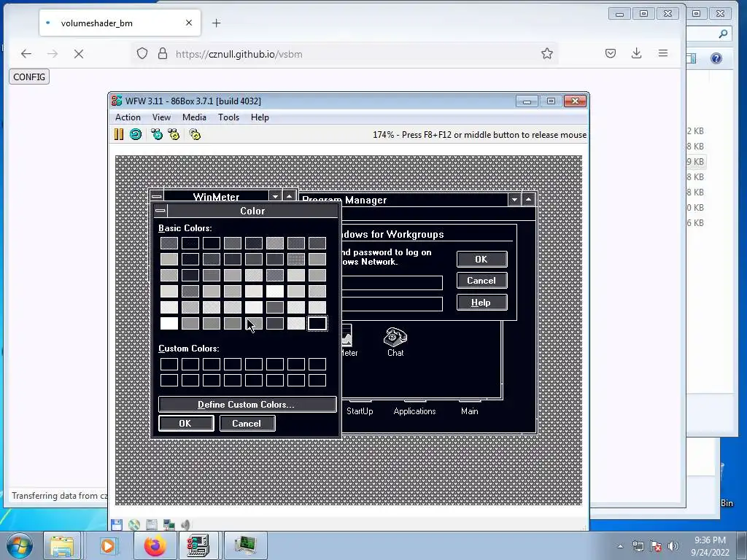Pick the white swatch in Basic Colors

(169, 323)
